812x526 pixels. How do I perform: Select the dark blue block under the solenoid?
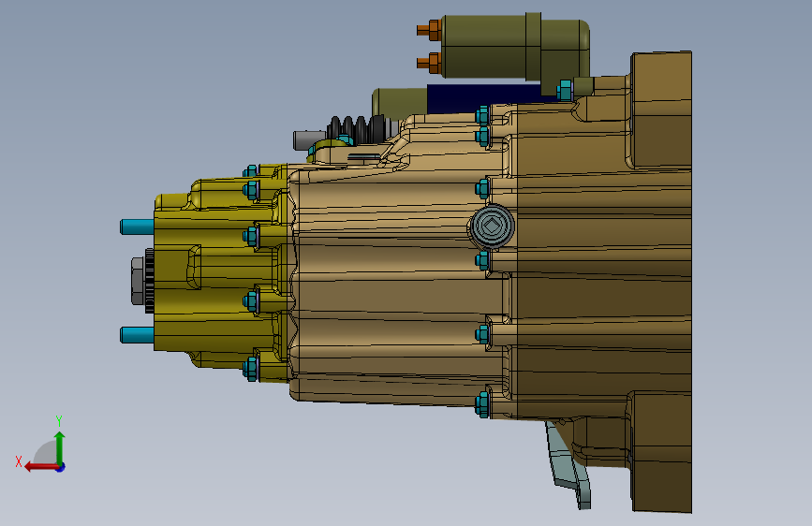pos(484,98)
